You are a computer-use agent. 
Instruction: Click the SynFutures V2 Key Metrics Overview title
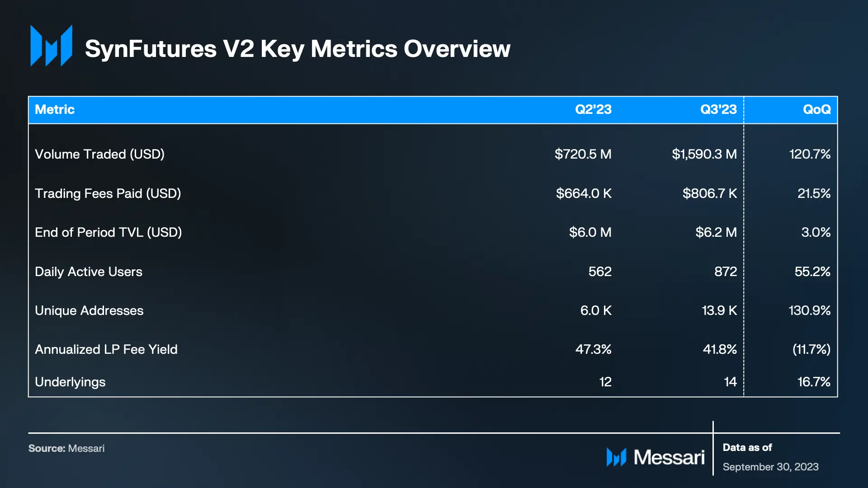coord(297,49)
